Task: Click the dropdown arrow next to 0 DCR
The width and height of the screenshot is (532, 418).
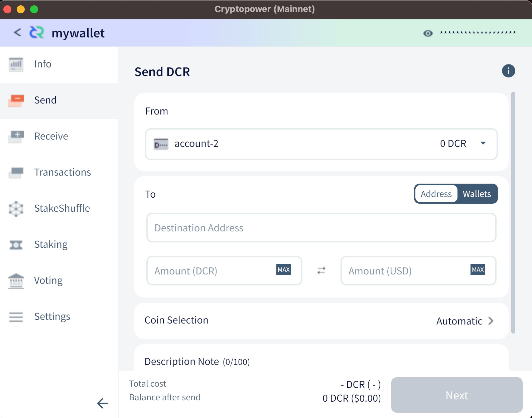Action: click(483, 143)
